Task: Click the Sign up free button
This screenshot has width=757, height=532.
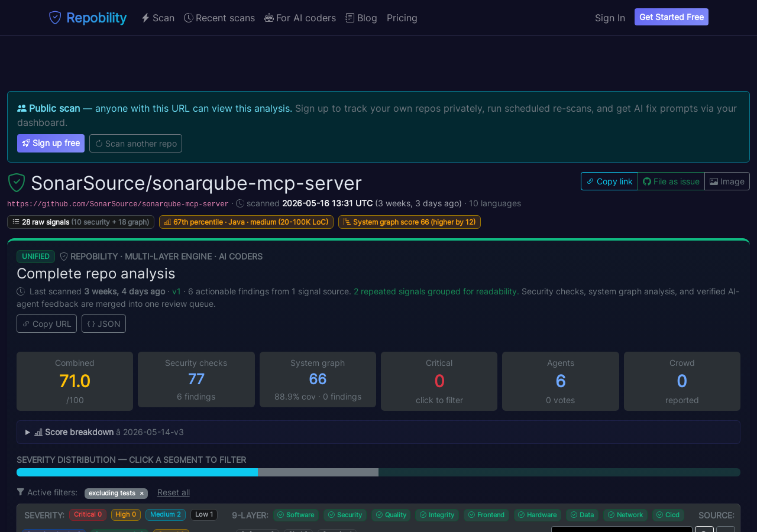Action: point(51,143)
